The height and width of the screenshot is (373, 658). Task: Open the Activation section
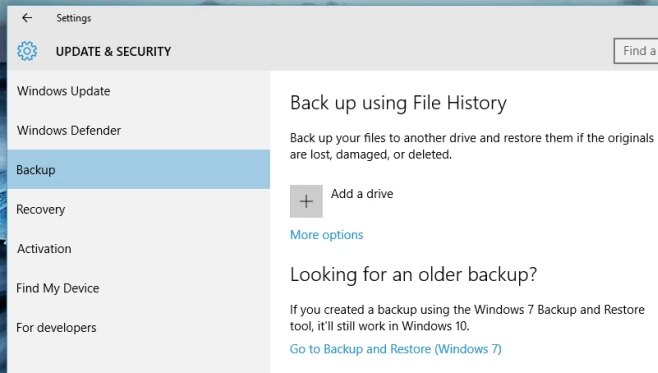[x=138, y=248]
